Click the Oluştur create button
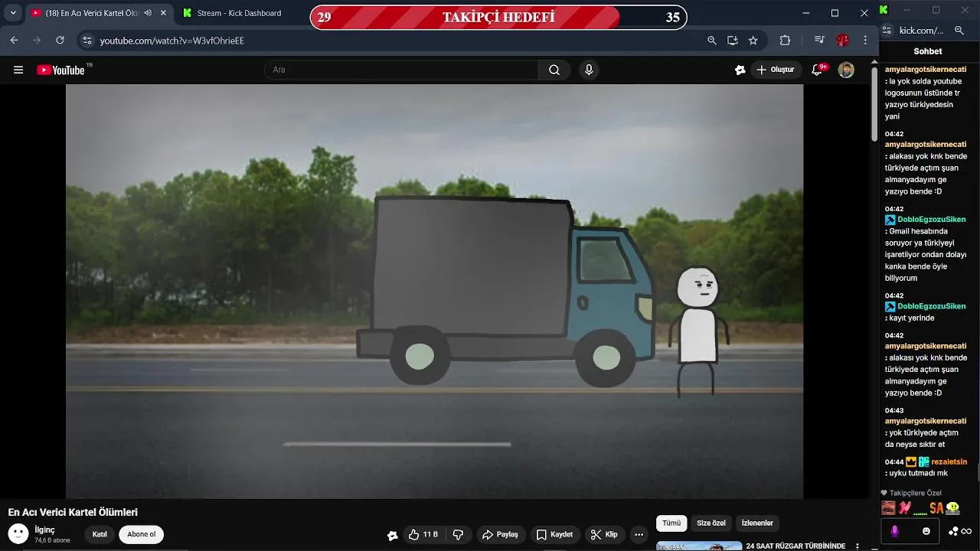 tap(776, 70)
